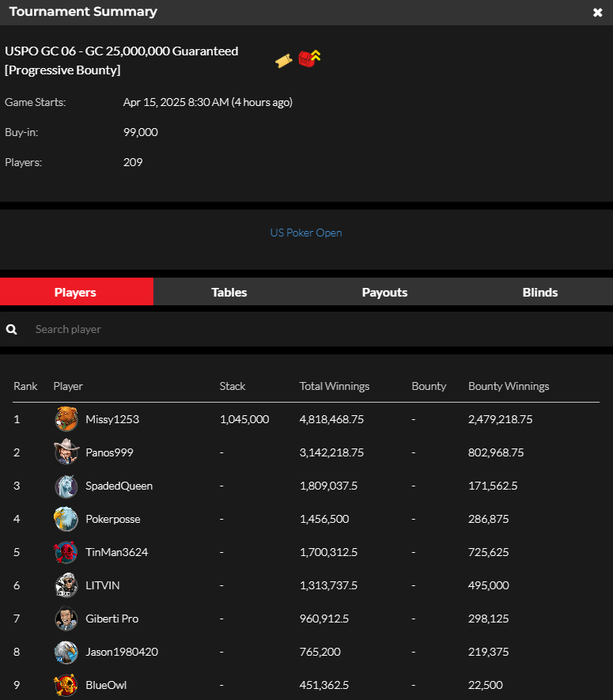Open the Payouts tab
Viewport: 613px width, 700px height.
click(x=384, y=292)
